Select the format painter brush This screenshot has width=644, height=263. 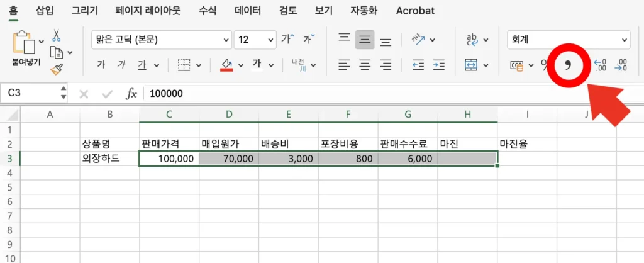[57, 69]
